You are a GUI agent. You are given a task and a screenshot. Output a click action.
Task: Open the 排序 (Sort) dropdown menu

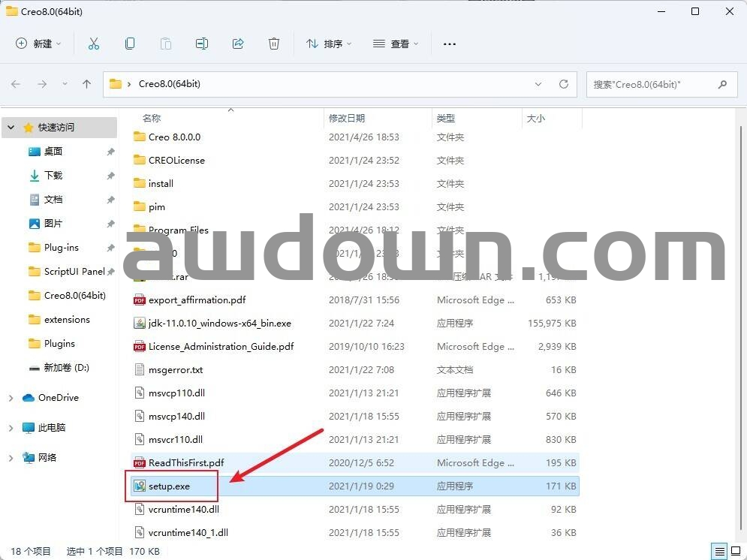329,44
